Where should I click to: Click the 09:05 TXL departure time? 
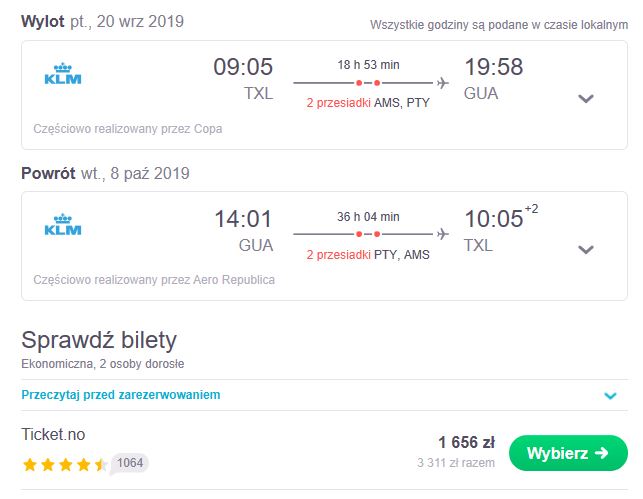tap(243, 79)
